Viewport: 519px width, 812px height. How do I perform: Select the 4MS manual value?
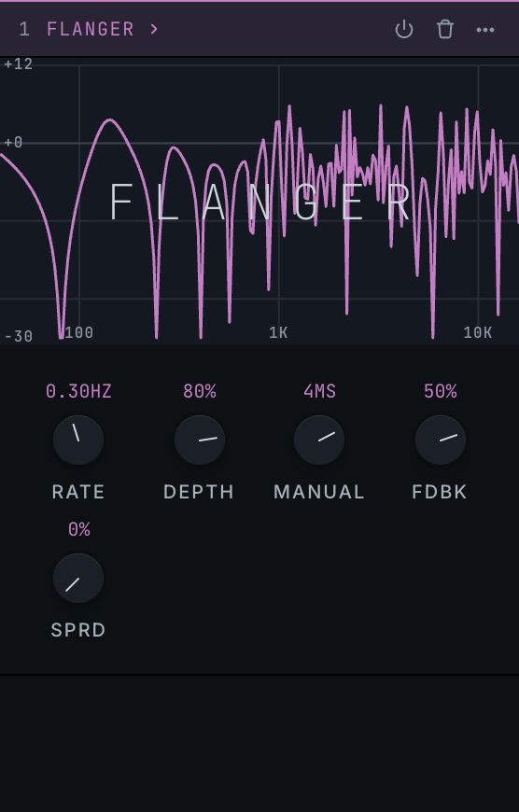pyautogui.click(x=319, y=391)
